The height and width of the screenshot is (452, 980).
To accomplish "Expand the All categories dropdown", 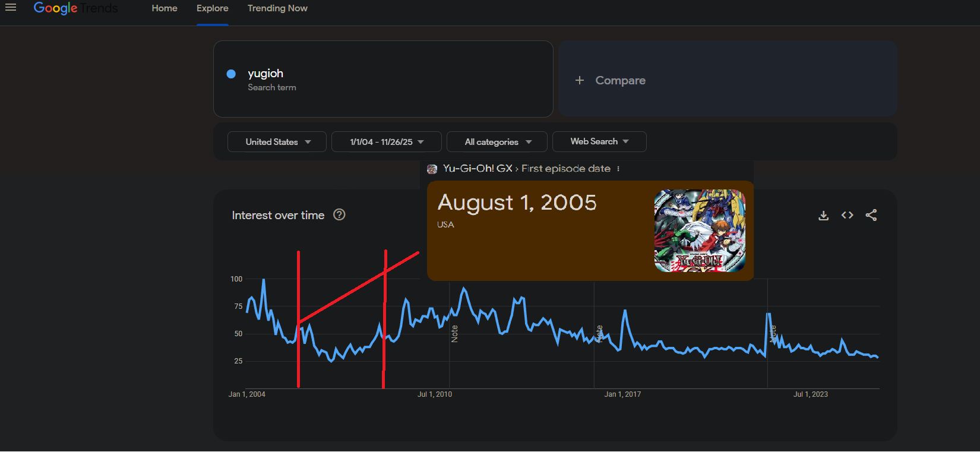I will coord(497,142).
